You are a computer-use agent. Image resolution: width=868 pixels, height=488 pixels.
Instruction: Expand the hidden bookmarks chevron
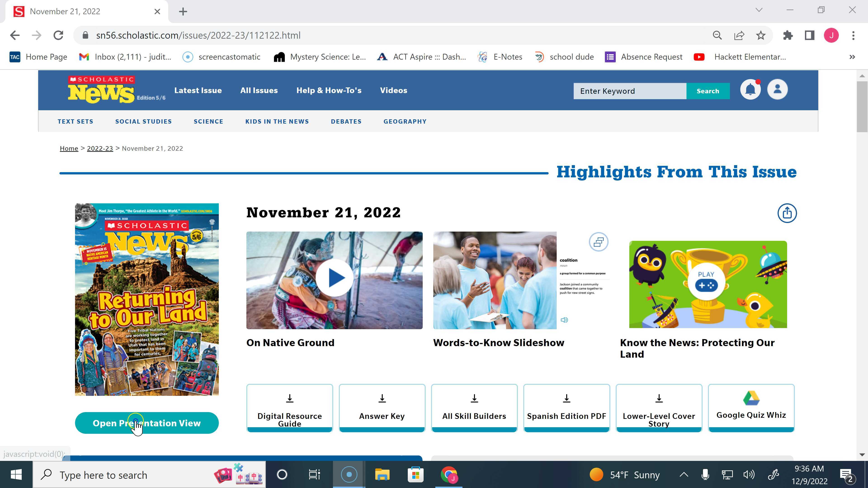click(852, 57)
